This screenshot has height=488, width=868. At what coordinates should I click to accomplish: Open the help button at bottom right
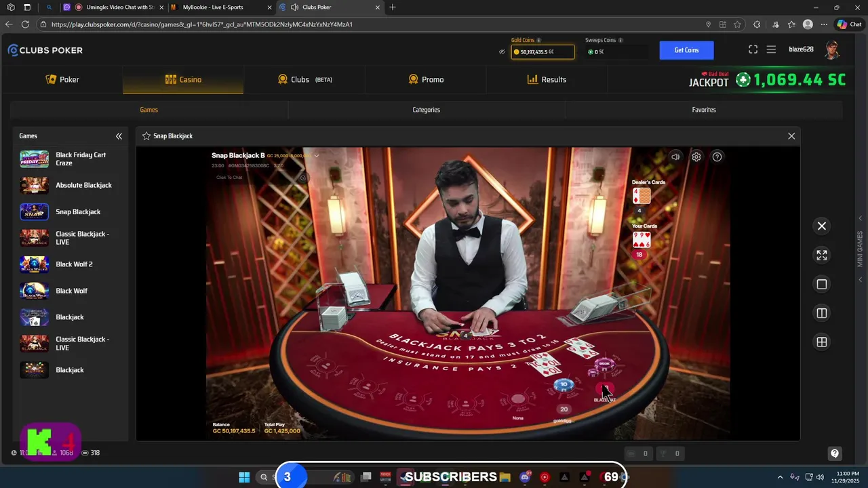[x=835, y=453]
